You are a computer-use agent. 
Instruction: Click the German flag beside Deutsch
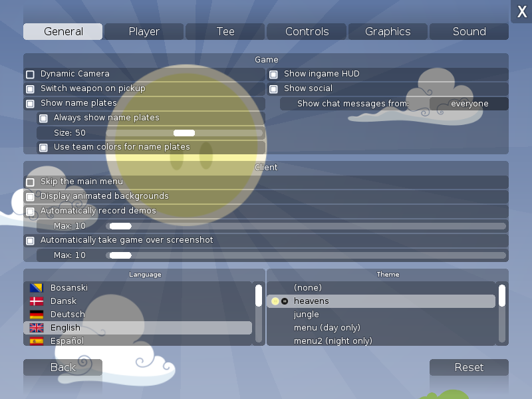tap(37, 315)
